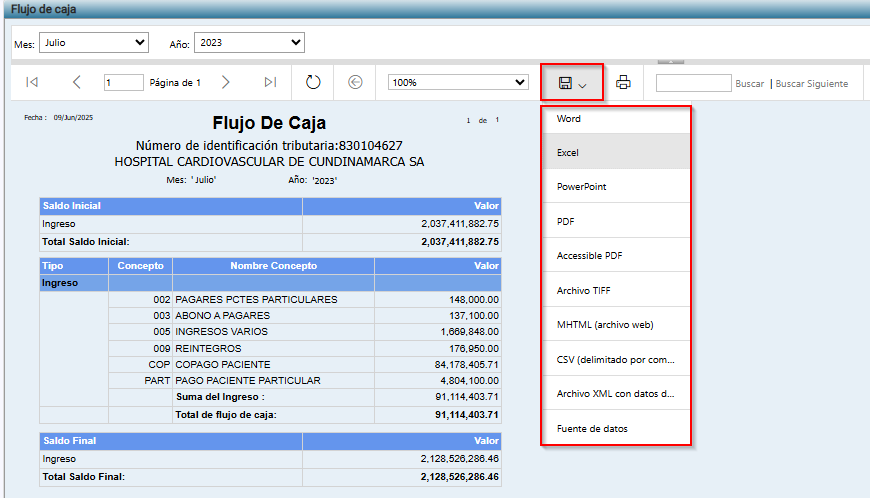Refresh the report with circular arrow icon
The height and width of the screenshot is (498, 870).
tap(313, 82)
